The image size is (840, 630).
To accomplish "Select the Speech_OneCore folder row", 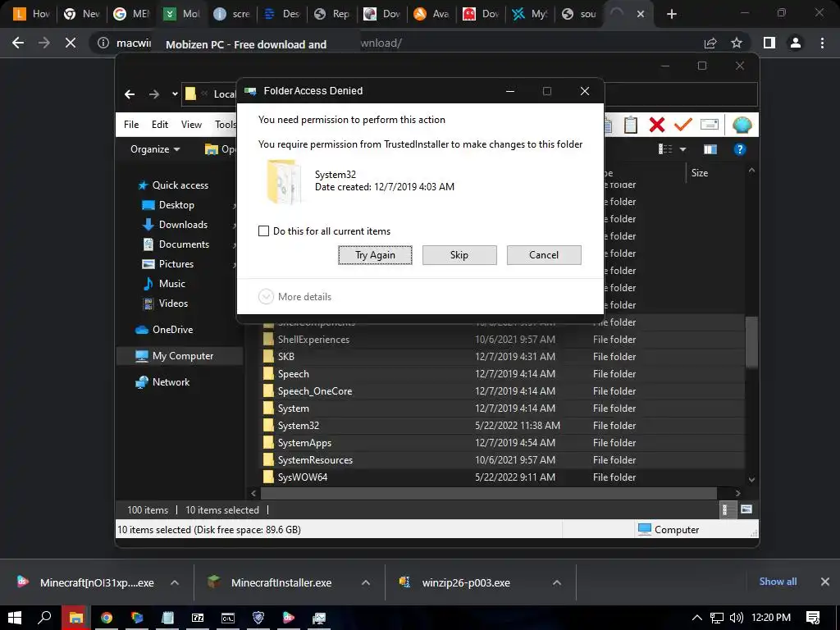I will pos(501,391).
